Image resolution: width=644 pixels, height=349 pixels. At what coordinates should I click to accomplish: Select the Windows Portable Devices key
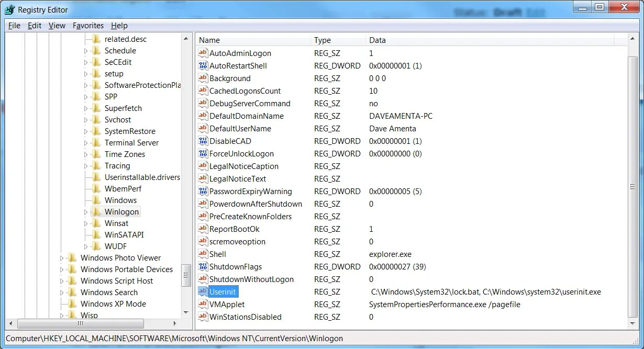[127, 269]
